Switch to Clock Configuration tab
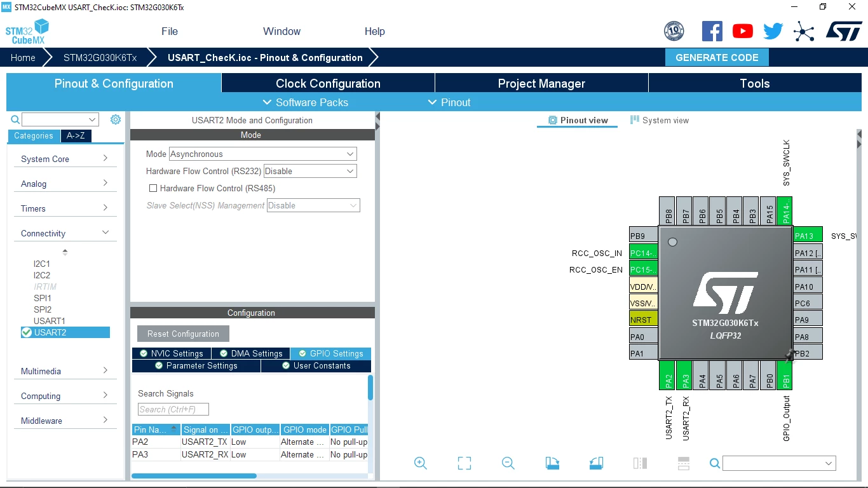The height and width of the screenshot is (488, 868). (328, 83)
